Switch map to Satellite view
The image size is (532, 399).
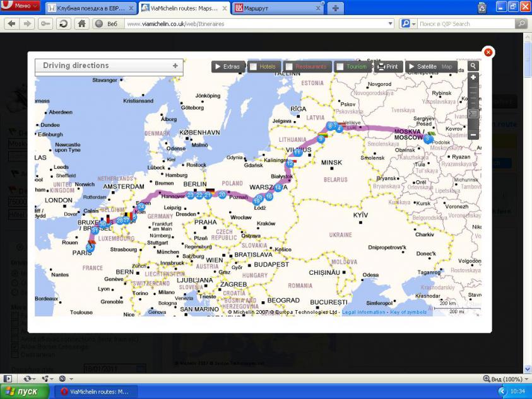[x=423, y=67]
